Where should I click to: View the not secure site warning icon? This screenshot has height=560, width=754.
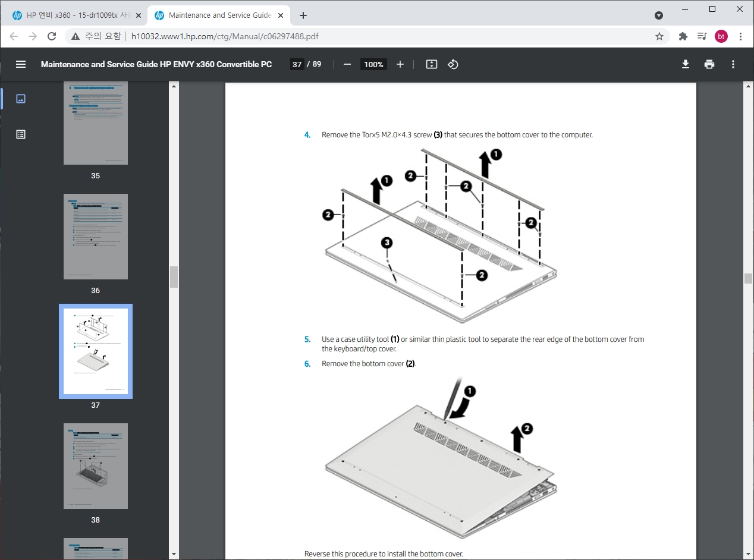(x=76, y=36)
